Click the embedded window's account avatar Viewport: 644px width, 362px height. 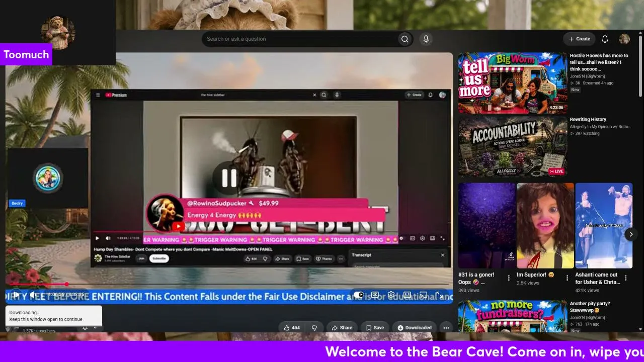tap(442, 95)
